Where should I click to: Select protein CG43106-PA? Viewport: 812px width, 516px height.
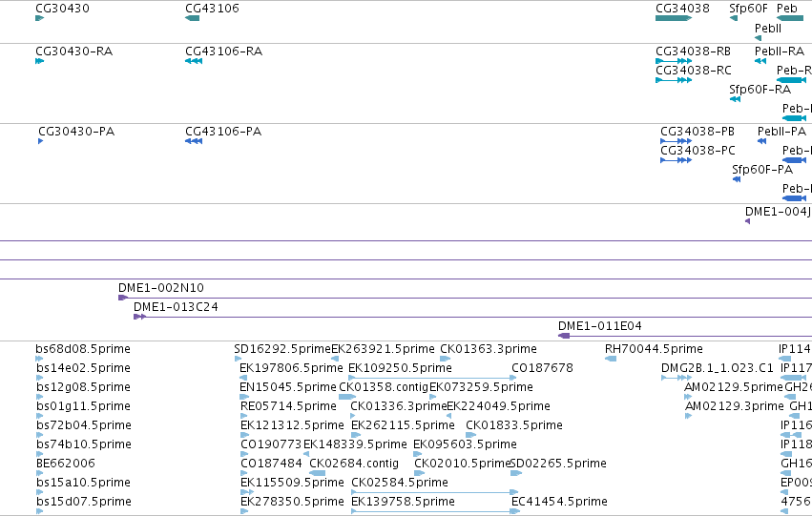pos(223,132)
